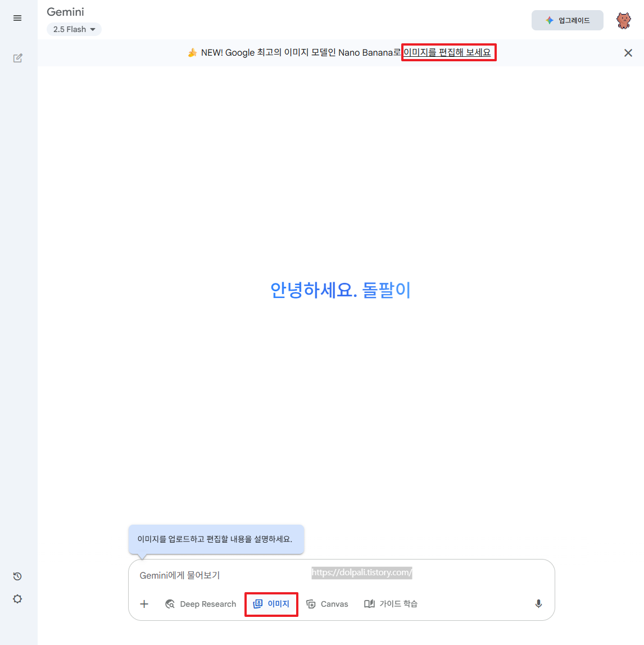Click the Gemini title in the header
Image resolution: width=644 pixels, height=645 pixels.
pos(65,11)
